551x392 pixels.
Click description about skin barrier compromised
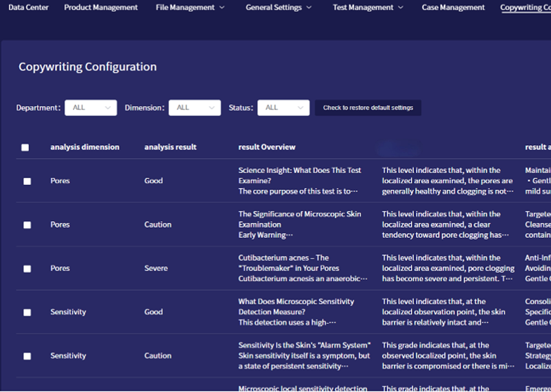(448, 355)
